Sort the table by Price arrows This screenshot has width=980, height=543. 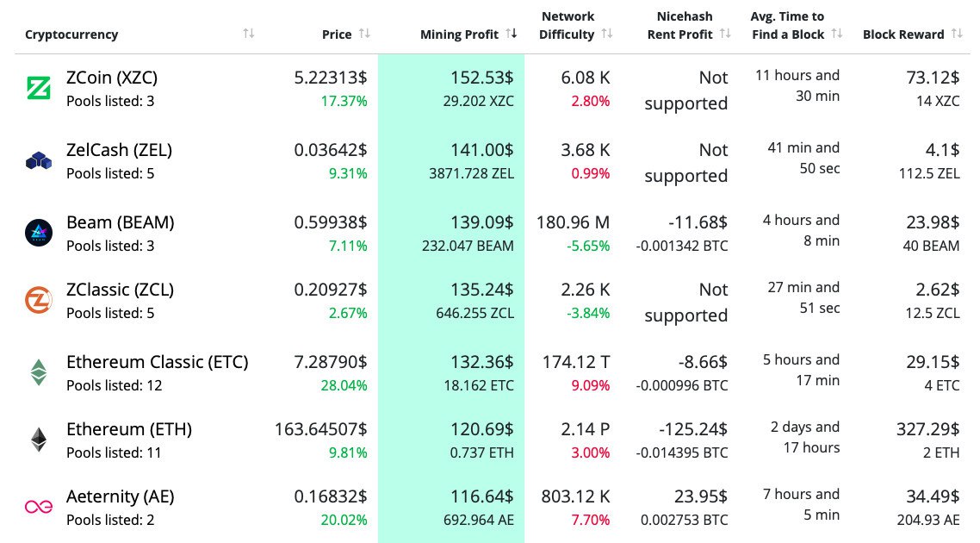coord(364,33)
